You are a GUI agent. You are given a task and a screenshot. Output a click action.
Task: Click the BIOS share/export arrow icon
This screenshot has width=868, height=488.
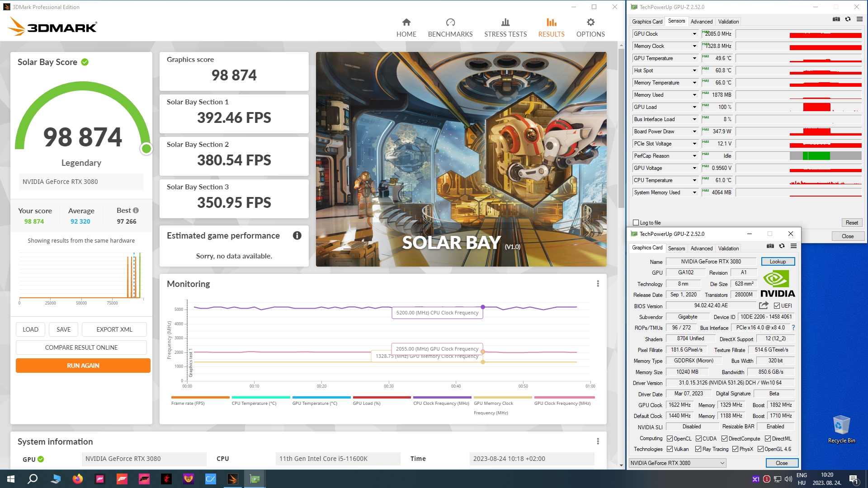click(764, 305)
